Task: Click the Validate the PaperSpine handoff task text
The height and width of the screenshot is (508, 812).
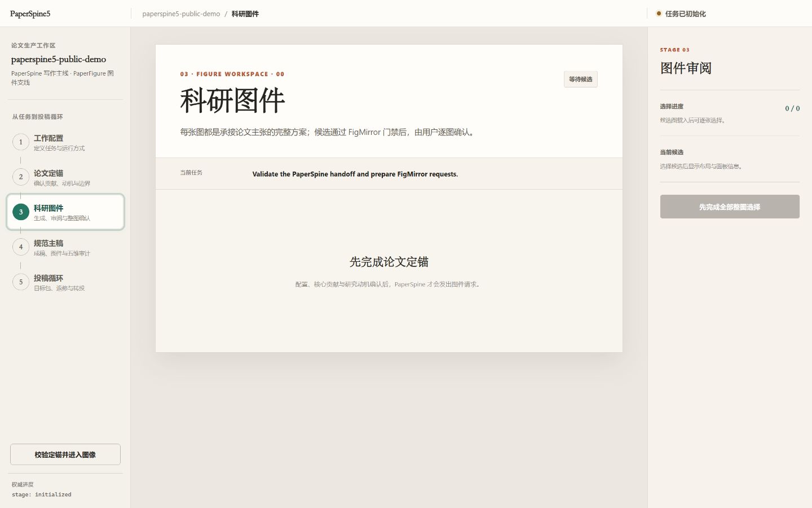Action: [x=355, y=174]
